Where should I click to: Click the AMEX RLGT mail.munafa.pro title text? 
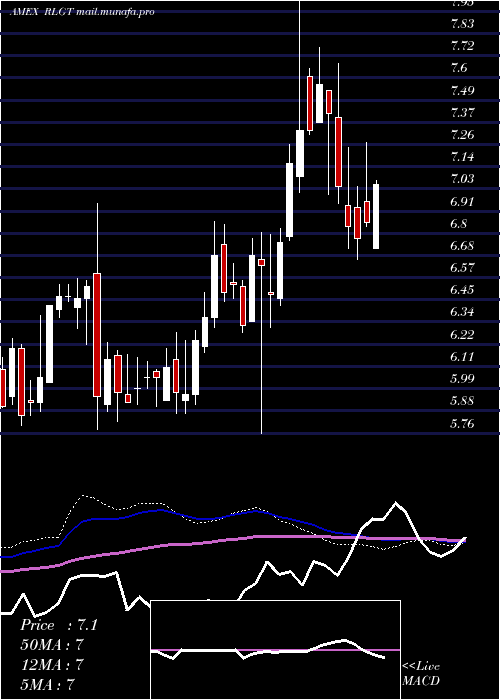82,12
